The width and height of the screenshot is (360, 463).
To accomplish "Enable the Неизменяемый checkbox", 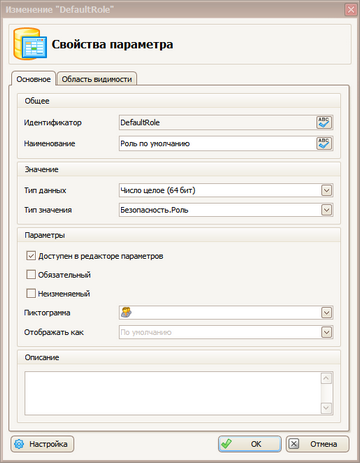I will [x=31, y=293].
